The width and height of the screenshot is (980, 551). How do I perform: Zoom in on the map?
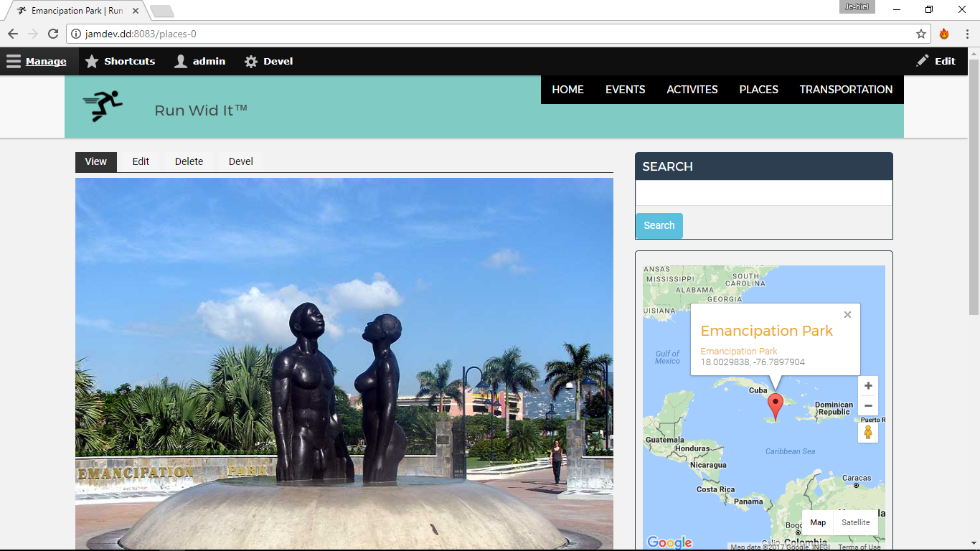(x=868, y=386)
